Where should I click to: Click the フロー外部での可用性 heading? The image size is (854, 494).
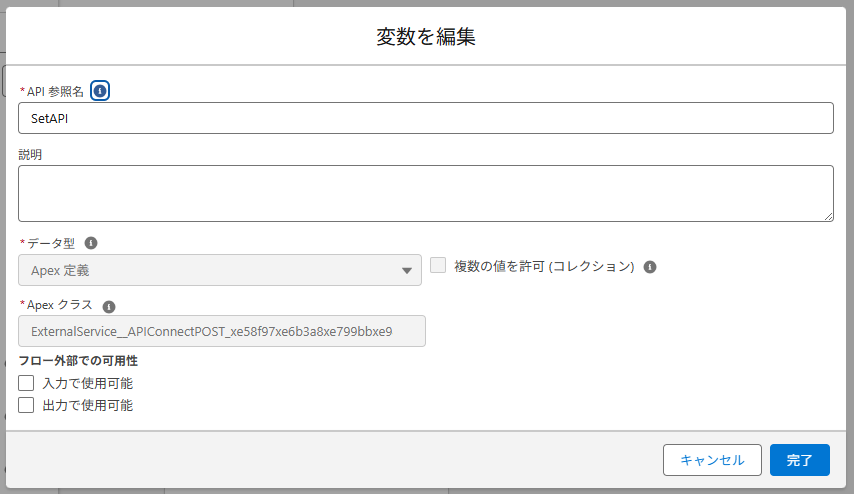[78, 361]
